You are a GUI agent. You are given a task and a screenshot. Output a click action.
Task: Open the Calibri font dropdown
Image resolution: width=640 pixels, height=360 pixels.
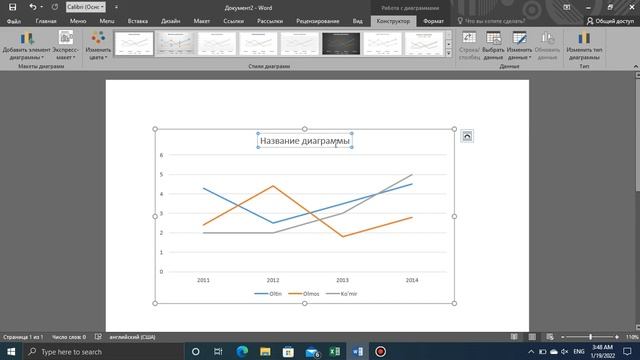click(86, 7)
